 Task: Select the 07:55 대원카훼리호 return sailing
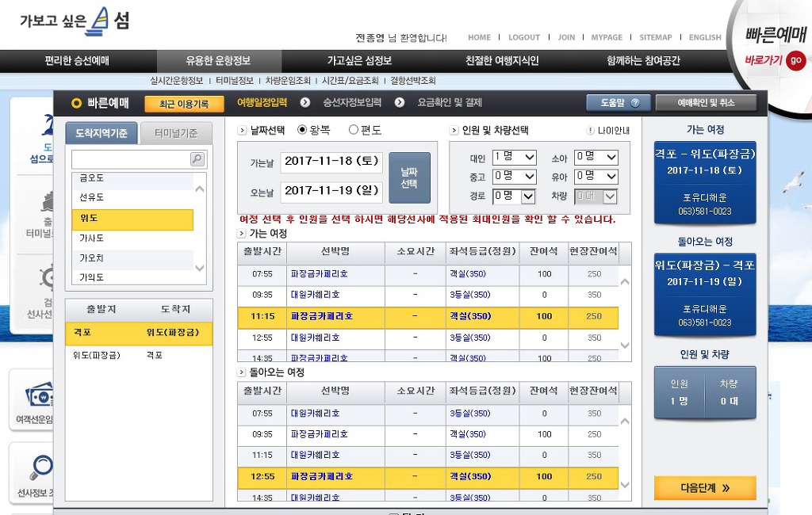pos(427,414)
